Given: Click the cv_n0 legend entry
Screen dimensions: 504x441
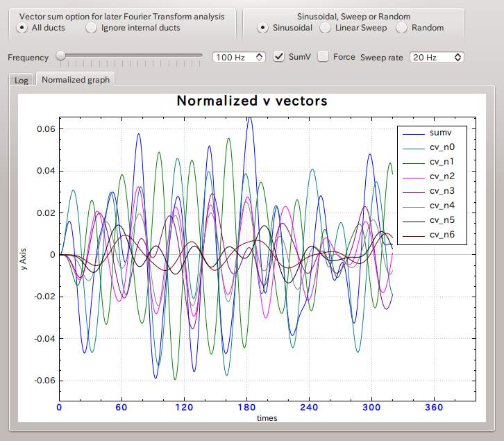Looking at the screenshot, I should [429, 147].
